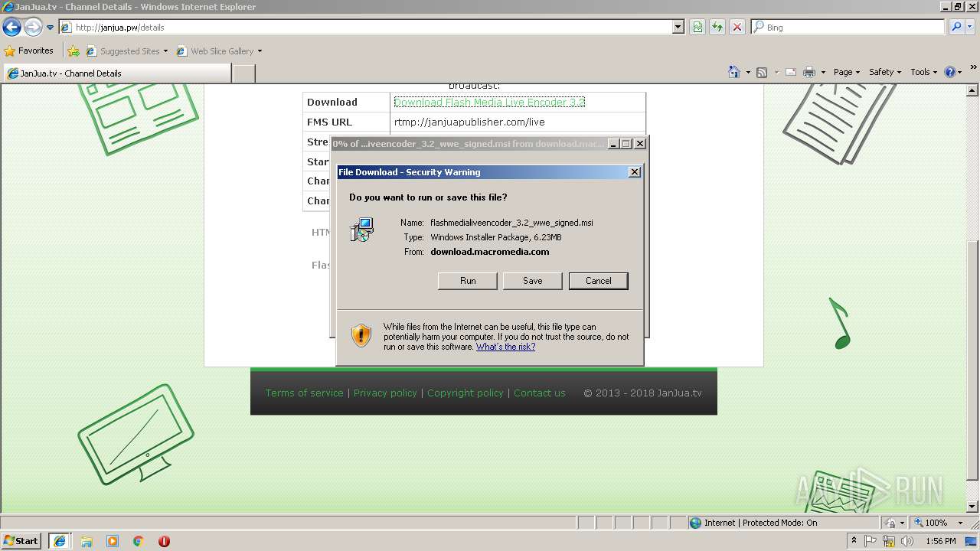Select the JanJua.tv - Channel Details tab
The width and height of the screenshot is (980, 551).
[x=116, y=73]
